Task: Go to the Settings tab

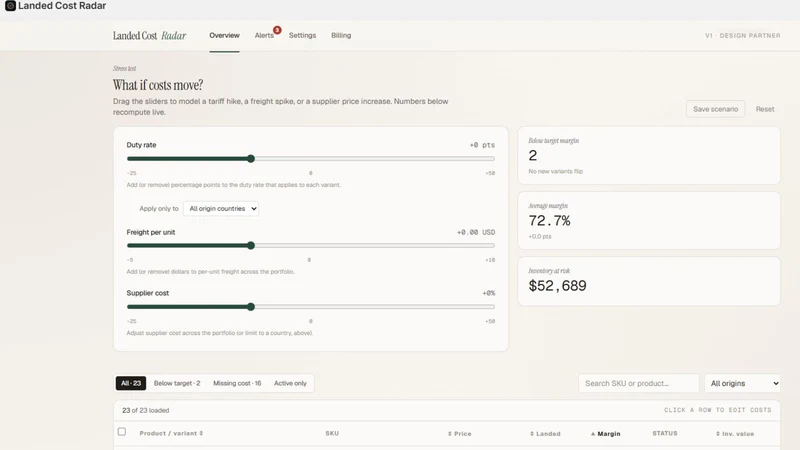Action: point(302,35)
